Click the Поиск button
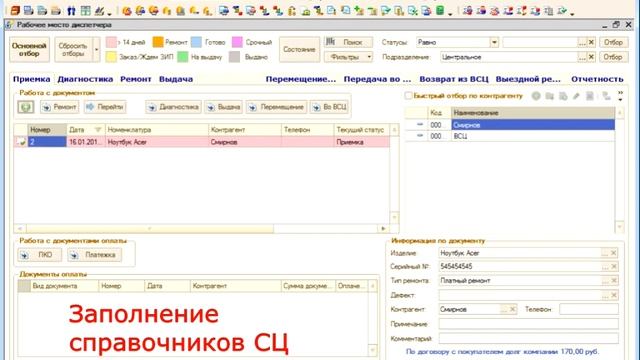The width and height of the screenshot is (640, 360). 349,42
